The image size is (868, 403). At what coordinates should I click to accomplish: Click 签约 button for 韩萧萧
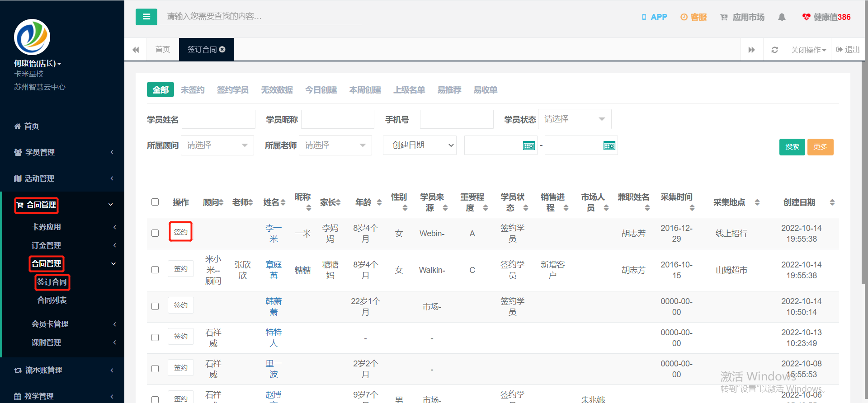181,305
